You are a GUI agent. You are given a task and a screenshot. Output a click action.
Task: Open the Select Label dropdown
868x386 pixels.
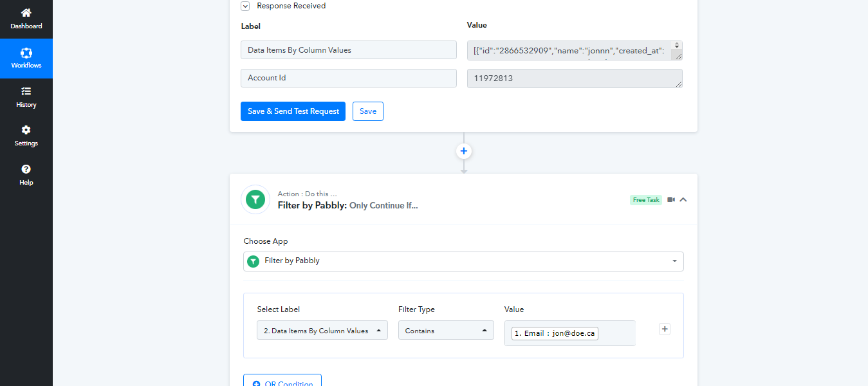(322, 331)
